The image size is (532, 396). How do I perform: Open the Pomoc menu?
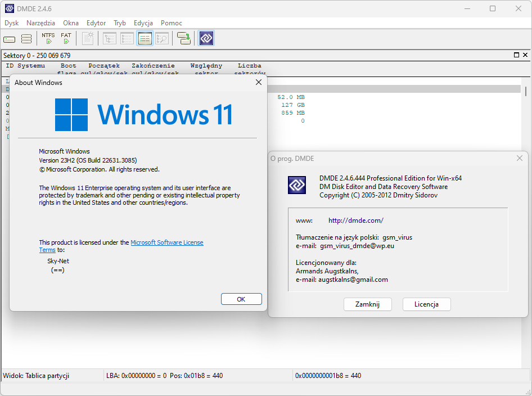point(172,23)
